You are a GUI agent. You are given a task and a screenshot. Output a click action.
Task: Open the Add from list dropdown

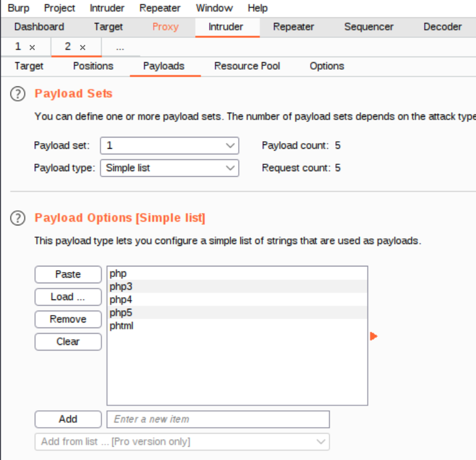pyautogui.click(x=181, y=442)
